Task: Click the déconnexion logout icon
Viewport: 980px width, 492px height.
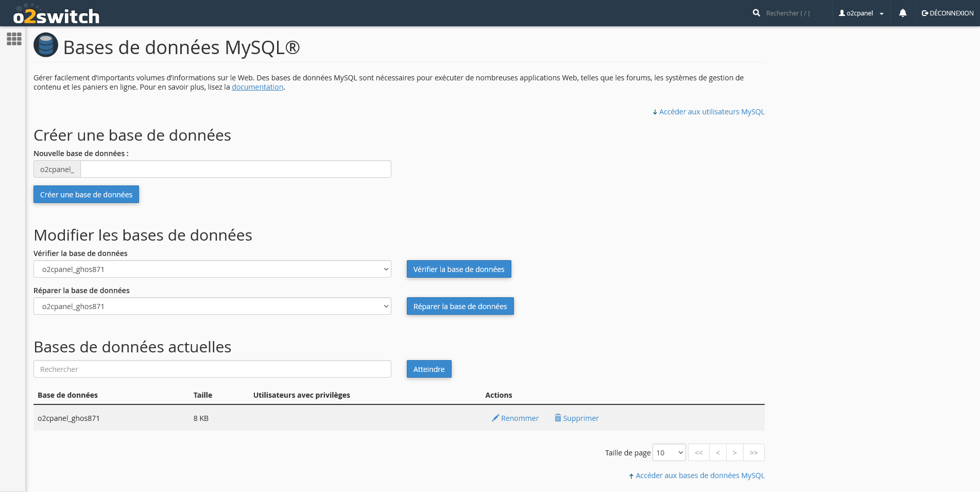Action: tap(924, 13)
